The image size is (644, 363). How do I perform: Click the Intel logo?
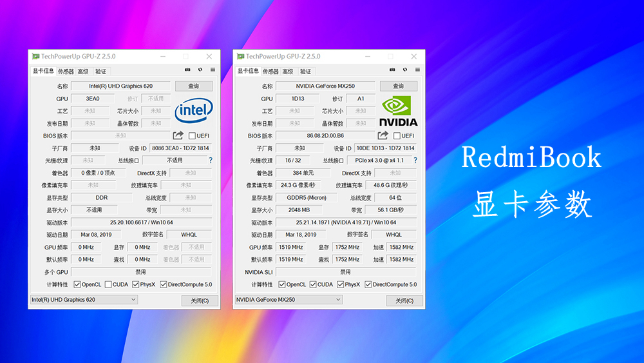pyautogui.click(x=194, y=110)
